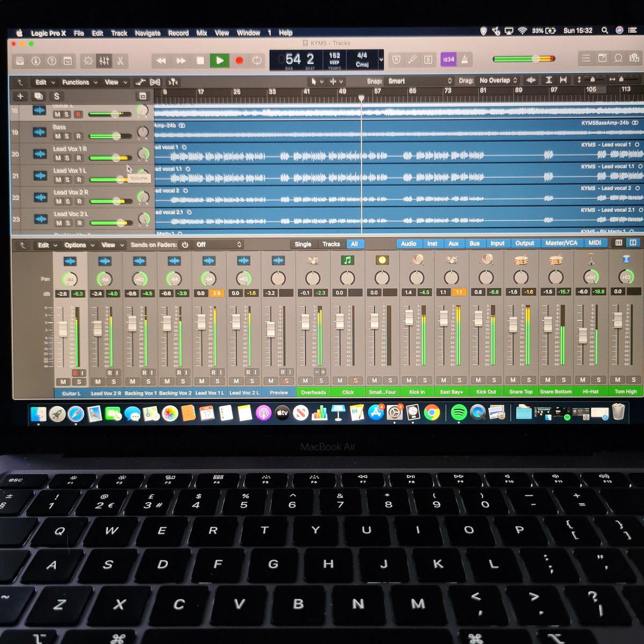Viewport: 644px width, 644px height.
Task: Open the display mode dropdown arrow
Action: pos(381,60)
